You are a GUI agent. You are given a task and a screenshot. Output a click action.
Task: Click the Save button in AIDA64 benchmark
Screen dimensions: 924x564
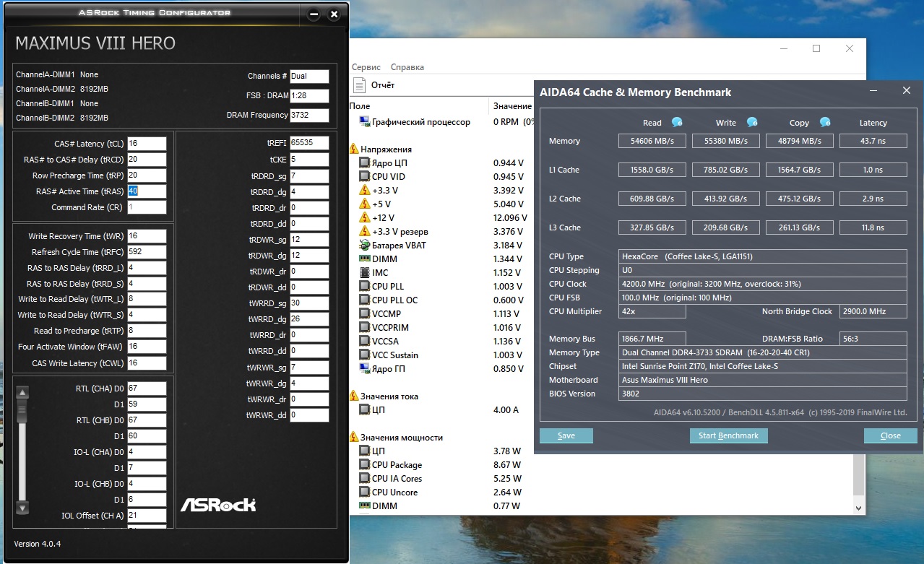(566, 435)
